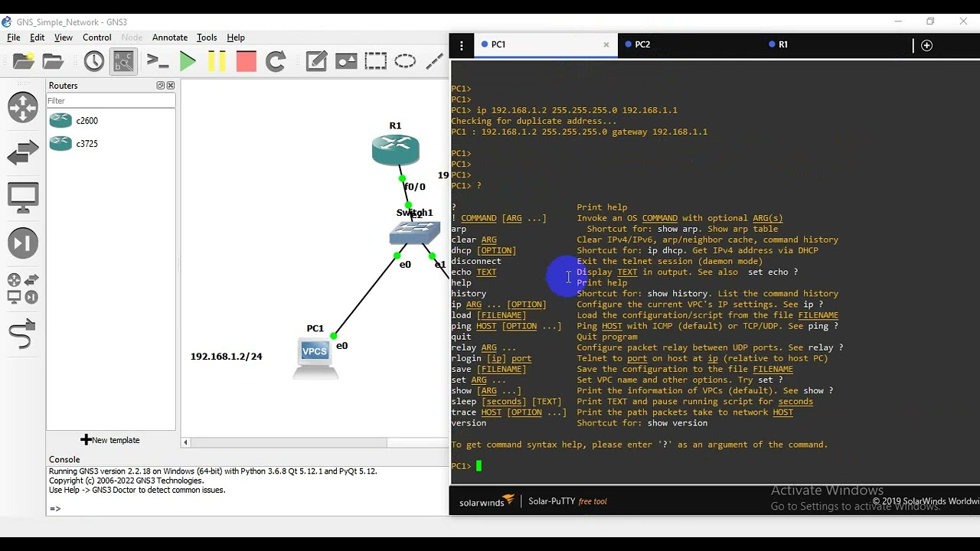980x551 pixels.
Task: Click the f0/0 interface label
Action: point(414,187)
